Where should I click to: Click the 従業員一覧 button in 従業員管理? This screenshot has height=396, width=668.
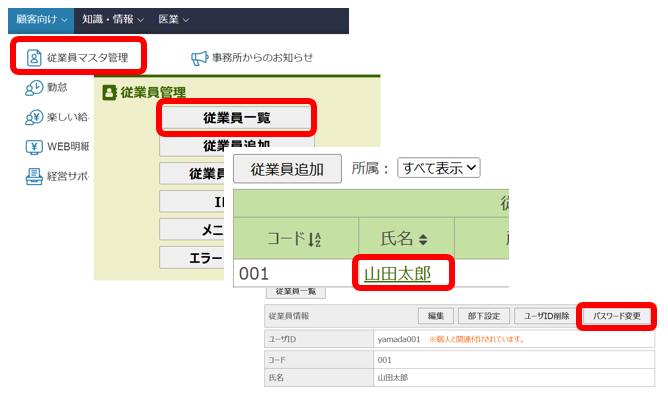236,118
